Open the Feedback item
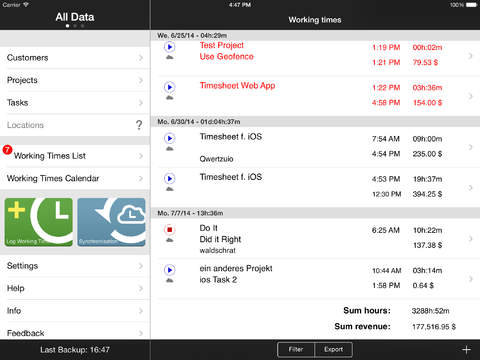 pos(75,332)
